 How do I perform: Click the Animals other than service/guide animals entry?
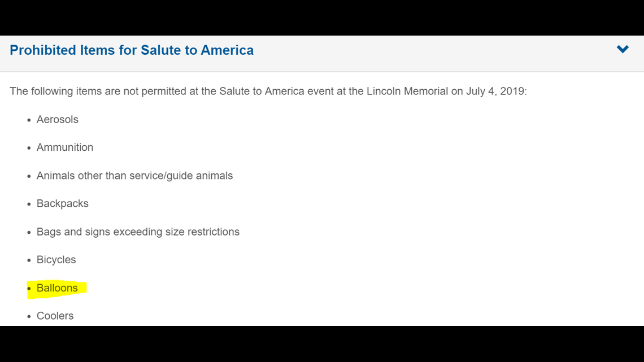(134, 176)
